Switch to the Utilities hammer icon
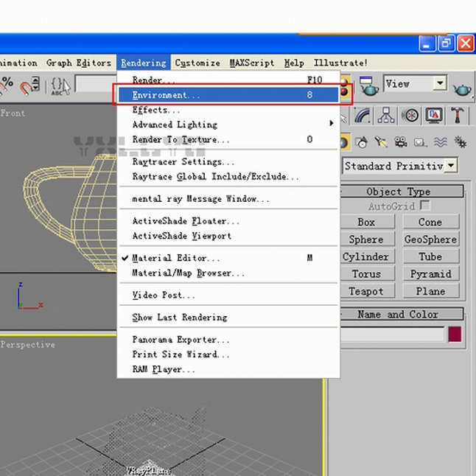 coord(457,116)
